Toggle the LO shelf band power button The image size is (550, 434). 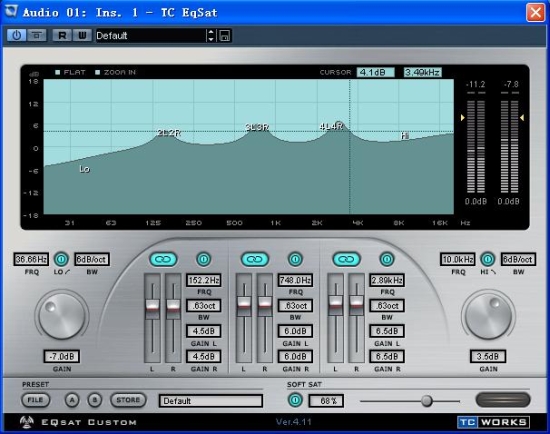61,259
